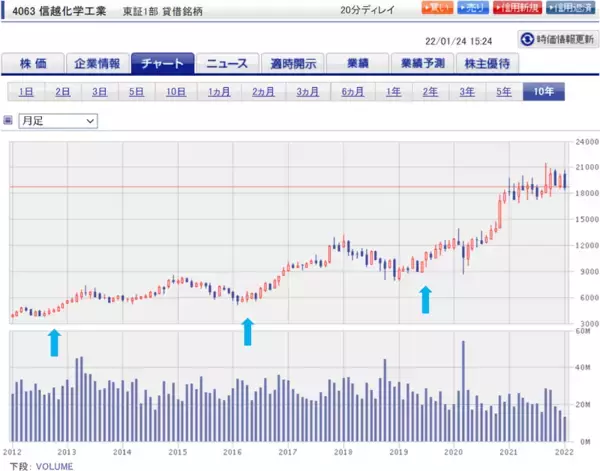Open the 企業情報 tab

coord(97,64)
